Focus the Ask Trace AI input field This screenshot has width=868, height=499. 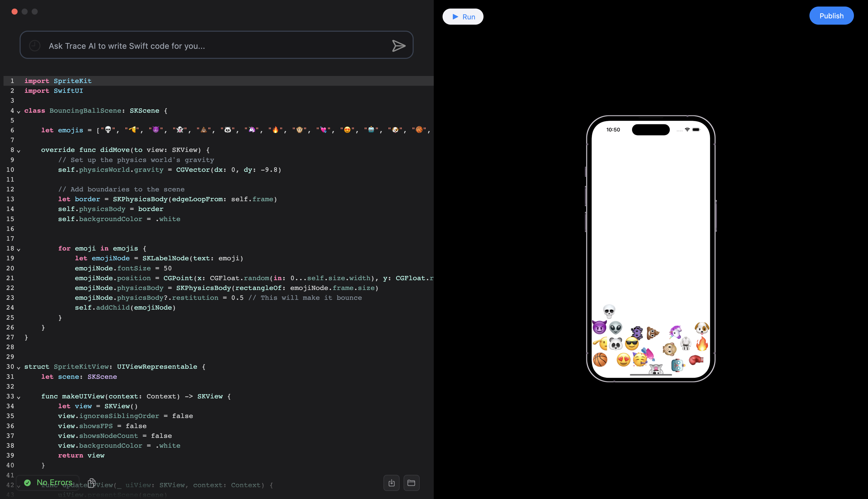(212, 46)
